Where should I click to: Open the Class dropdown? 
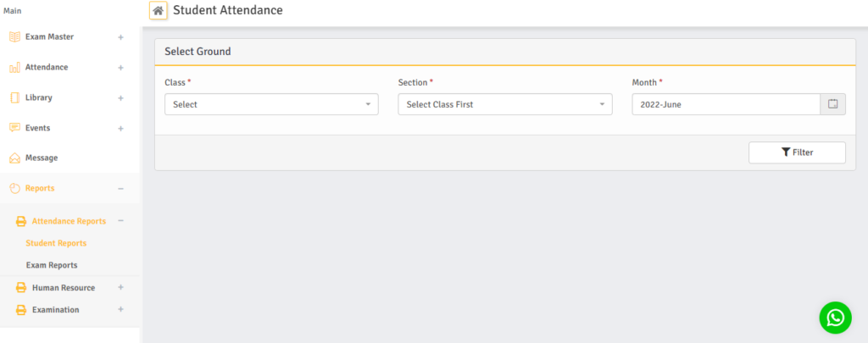click(271, 104)
